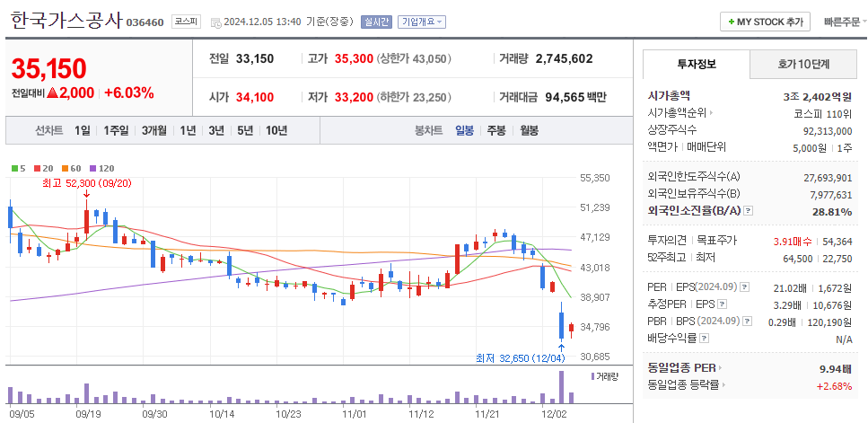The height and width of the screenshot is (423, 868).
Task: Select 1일 line chart period
Action: (x=82, y=131)
